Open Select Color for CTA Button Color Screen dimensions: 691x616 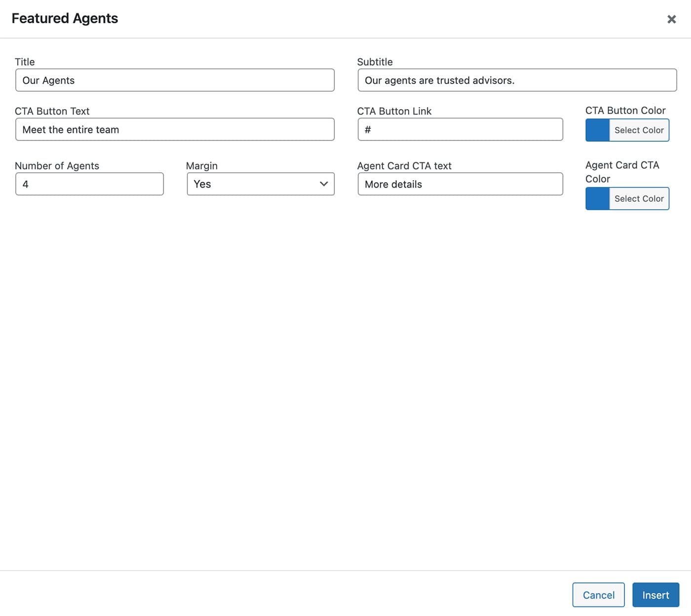click(639, 130)
